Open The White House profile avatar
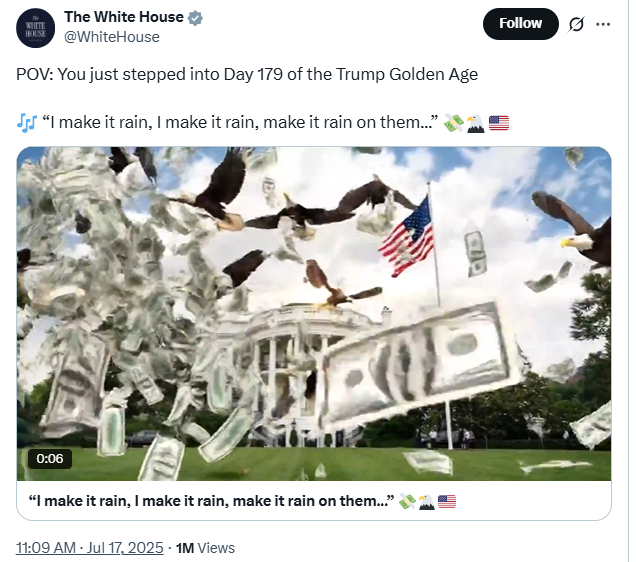The height and width of the screenshot is (562, 636). coord(35,28)
